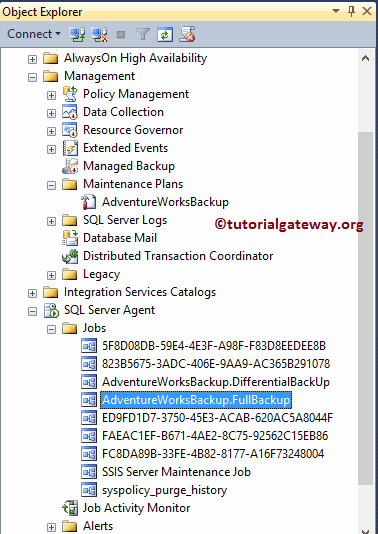Select AdventureWorksBackup maintenance plan
Viewport: 378px width, 534px height.
coord(166,202)
